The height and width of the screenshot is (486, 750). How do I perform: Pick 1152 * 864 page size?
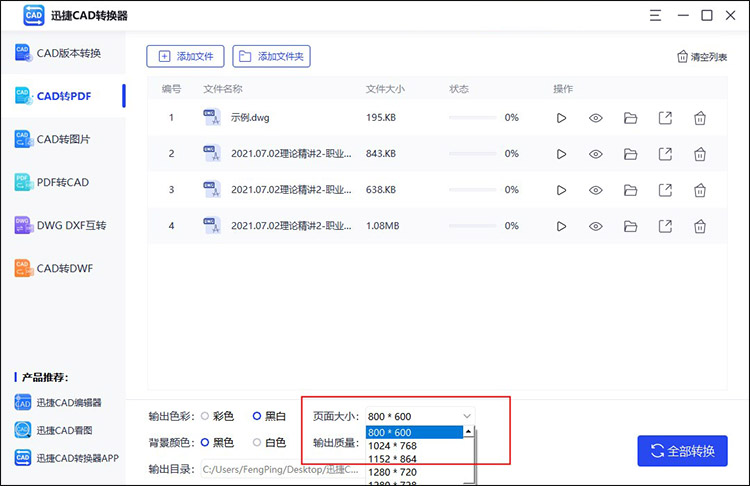click(414, 459)
